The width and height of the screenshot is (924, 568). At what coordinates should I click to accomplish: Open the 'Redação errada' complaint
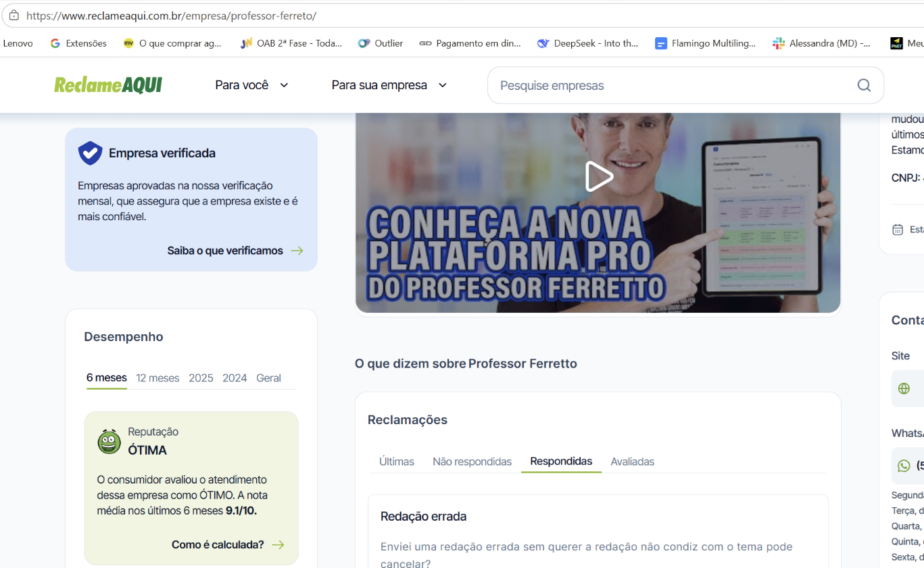(424, 517)
